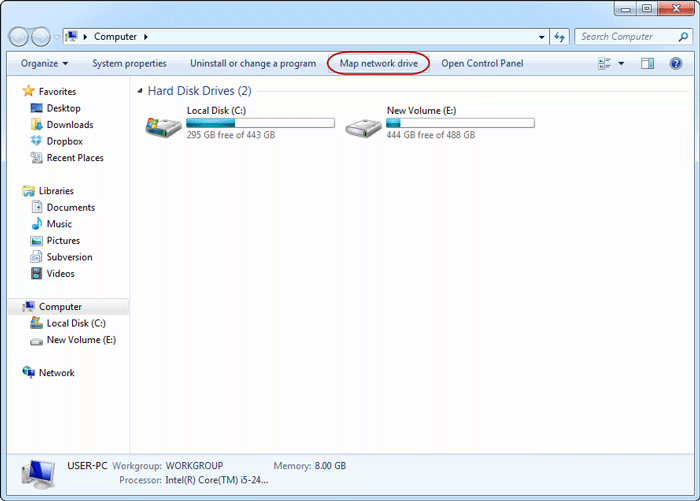Open the address bar history dropdown

click(x=541, y=37)
